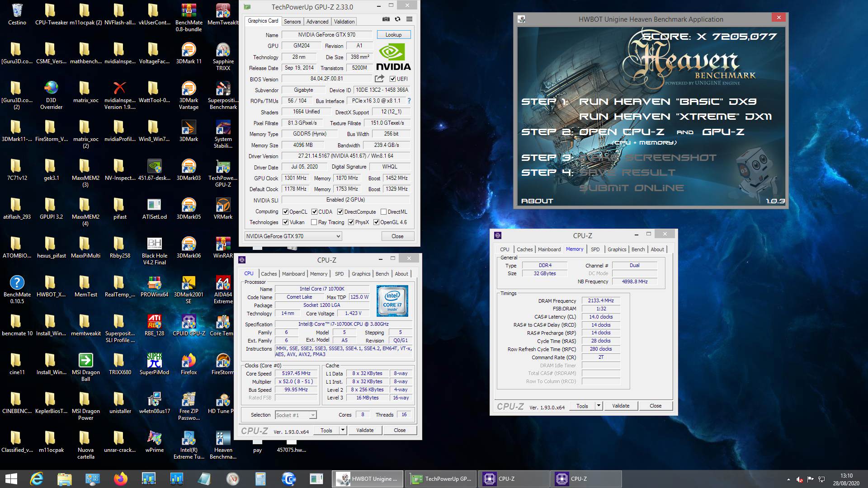
Task: Open AIDA64 Extreme desktop icon
Action: [223, 290]
